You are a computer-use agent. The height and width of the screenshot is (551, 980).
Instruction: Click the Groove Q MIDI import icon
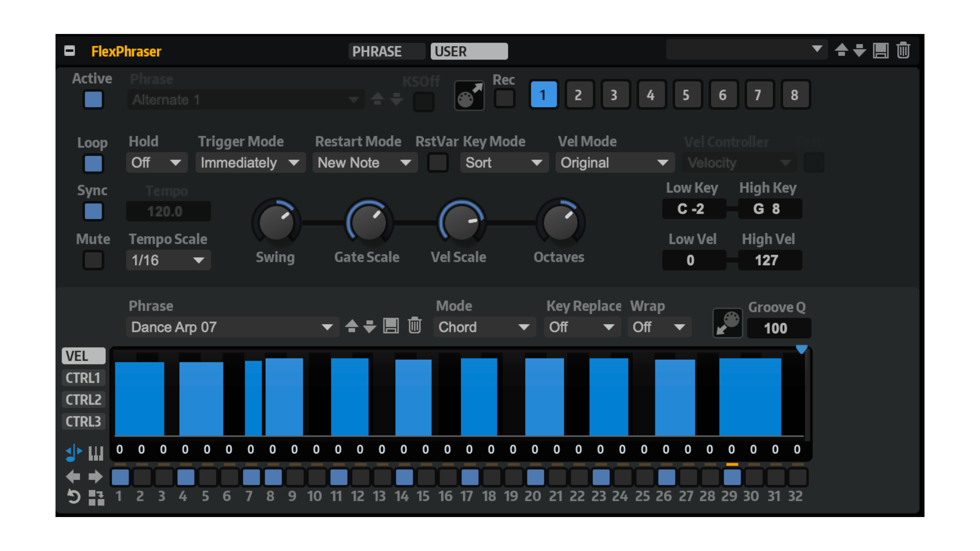727,323
